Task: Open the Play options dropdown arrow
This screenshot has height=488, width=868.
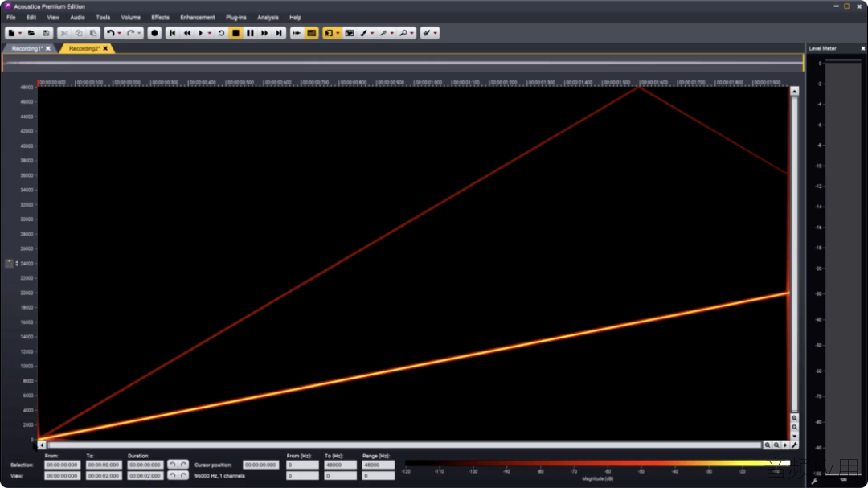Action: point(209,33)
